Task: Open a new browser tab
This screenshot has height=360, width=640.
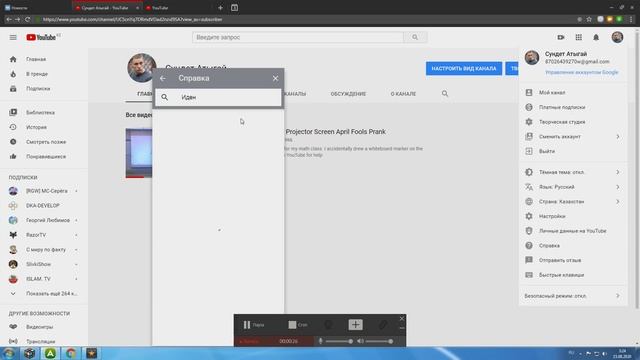Action: click(x=220, y=8)
